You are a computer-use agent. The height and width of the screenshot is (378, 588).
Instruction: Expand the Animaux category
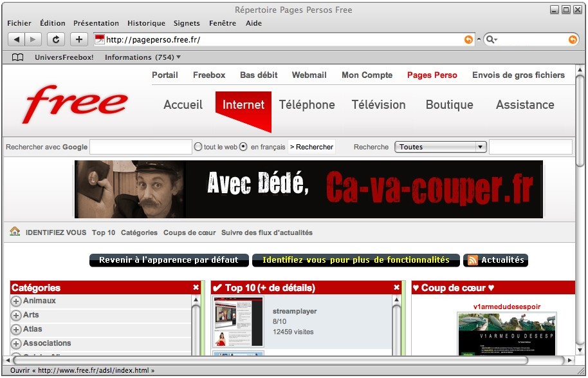[16, 301]
